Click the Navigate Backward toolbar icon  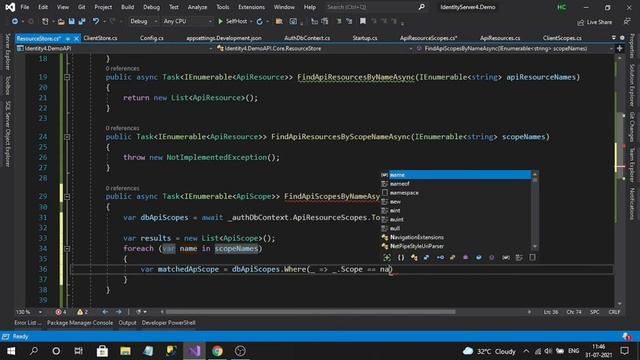tap(15, 21)
